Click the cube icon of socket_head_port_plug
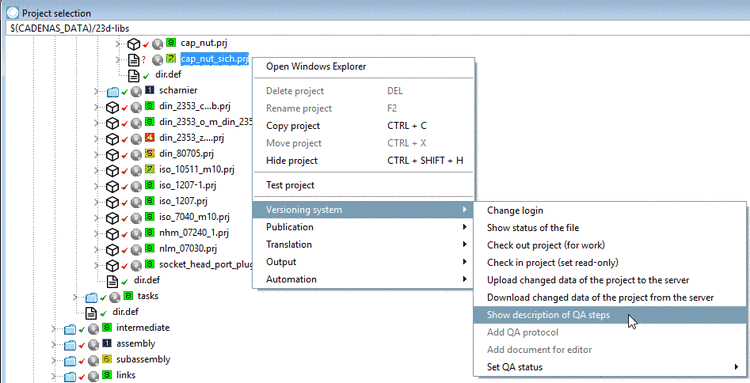The width and height of the screenshot is (750, 383). point(112,265)
